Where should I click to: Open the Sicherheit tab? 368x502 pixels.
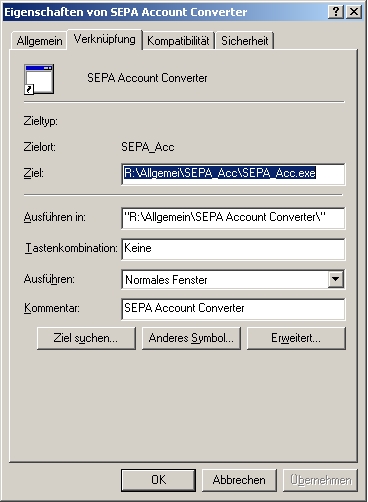coord(245,41)
